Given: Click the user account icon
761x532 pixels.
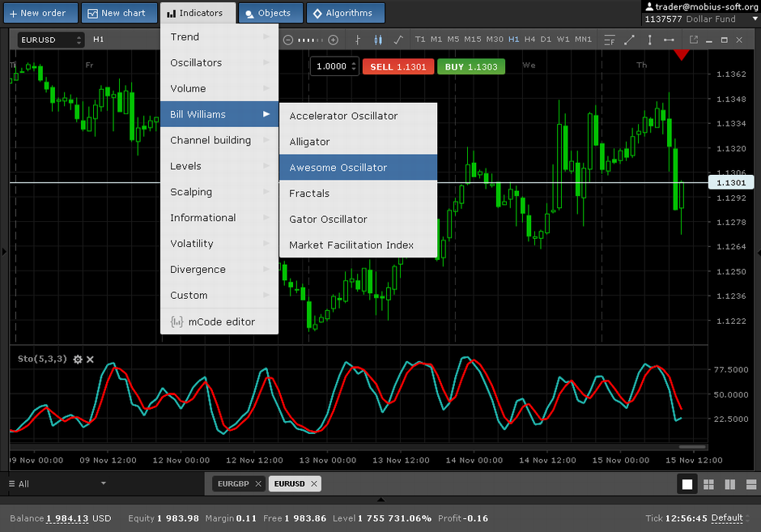Looking at the screenshot, I should (x=649, y=6).
